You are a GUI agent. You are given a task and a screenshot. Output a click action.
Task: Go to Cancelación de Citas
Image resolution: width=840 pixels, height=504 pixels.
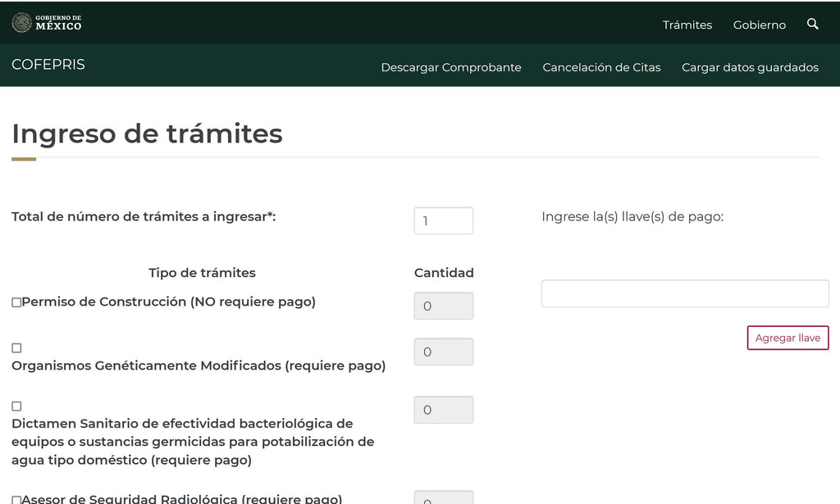[601, 67]
